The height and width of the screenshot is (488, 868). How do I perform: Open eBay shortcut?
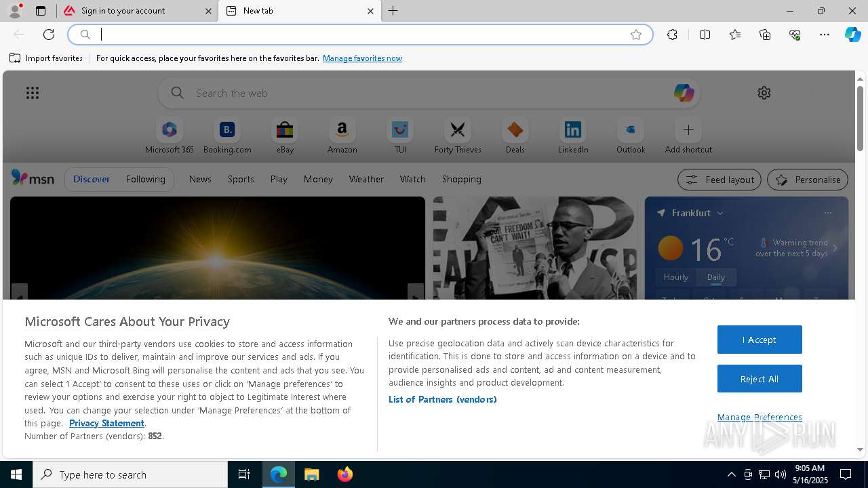point(285,136)
